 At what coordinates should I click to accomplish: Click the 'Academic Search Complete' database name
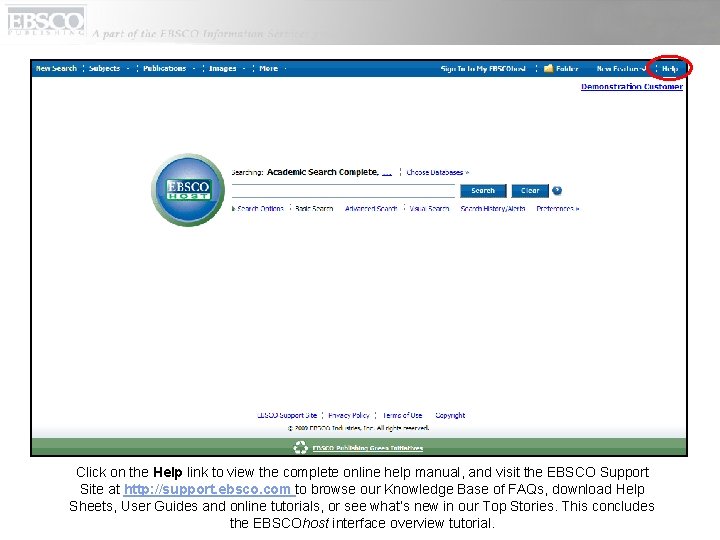tap(322, 172)
